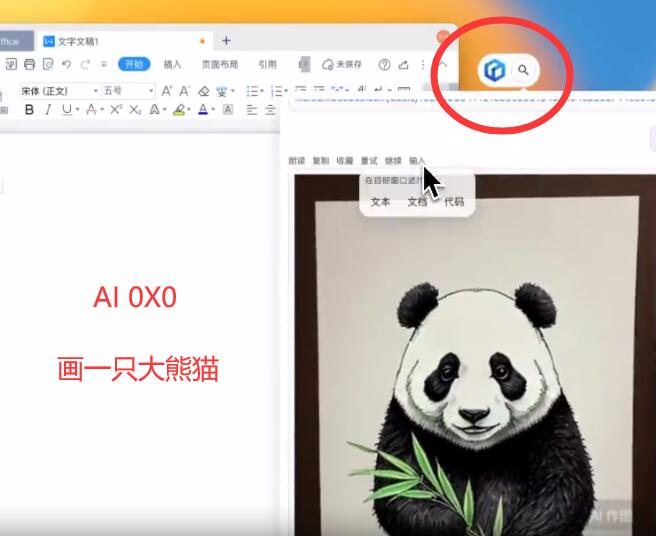Screen dimensions: 656x536
Task: Collapse the ribbon with up chevron
Action: click(x=443, y=64)
